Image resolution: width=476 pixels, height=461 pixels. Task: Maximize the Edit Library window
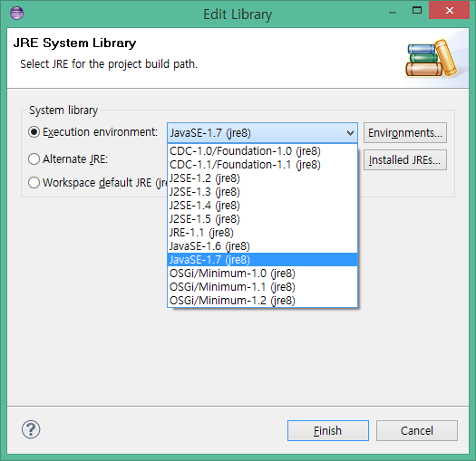pos(417,11)
